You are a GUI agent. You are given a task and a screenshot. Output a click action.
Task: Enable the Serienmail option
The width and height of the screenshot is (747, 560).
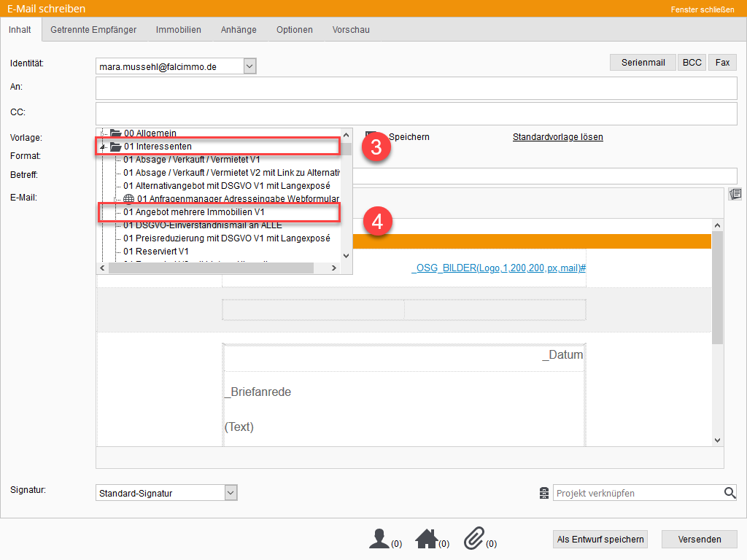(643, 63)
